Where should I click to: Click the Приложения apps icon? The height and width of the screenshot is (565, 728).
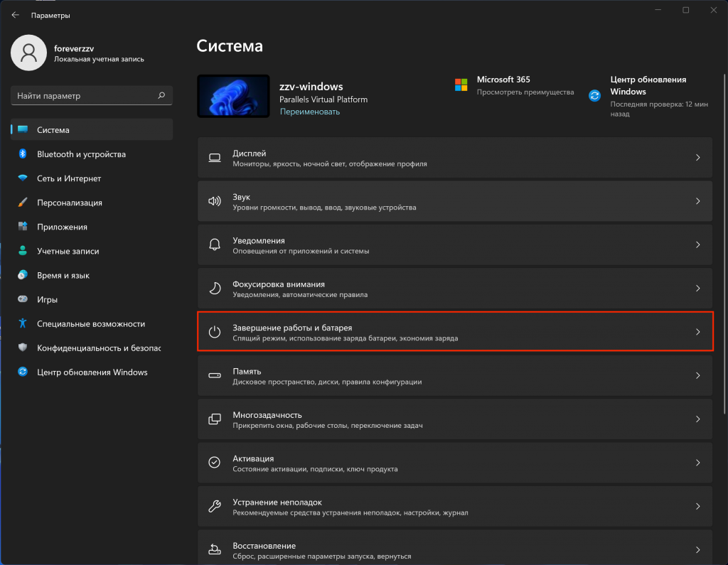[x=23, y=226]
